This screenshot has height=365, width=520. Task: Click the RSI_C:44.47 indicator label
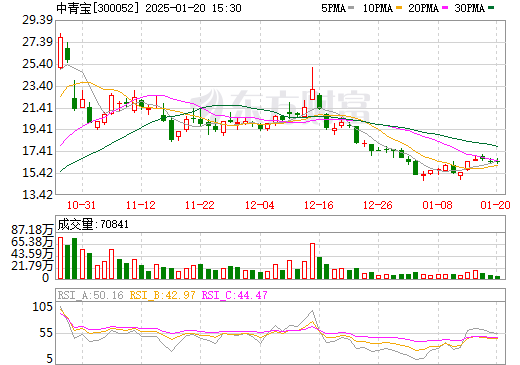pyautogui.click(x=235, y=295)
